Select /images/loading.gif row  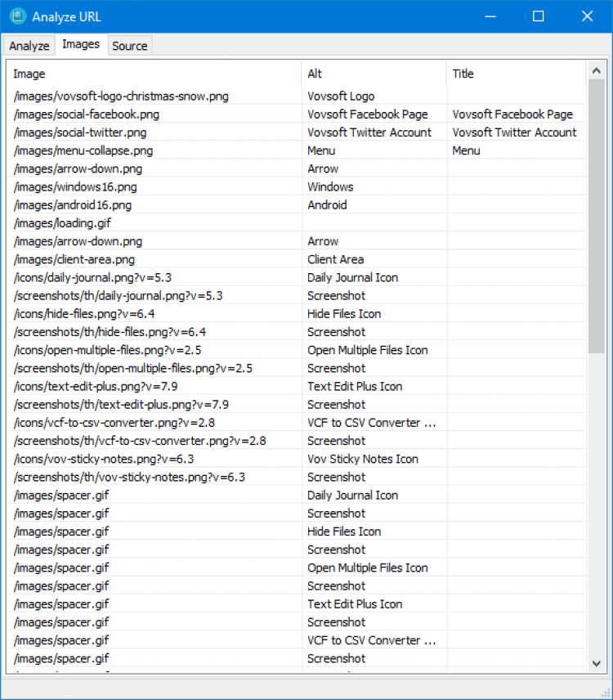pos(297,223)
